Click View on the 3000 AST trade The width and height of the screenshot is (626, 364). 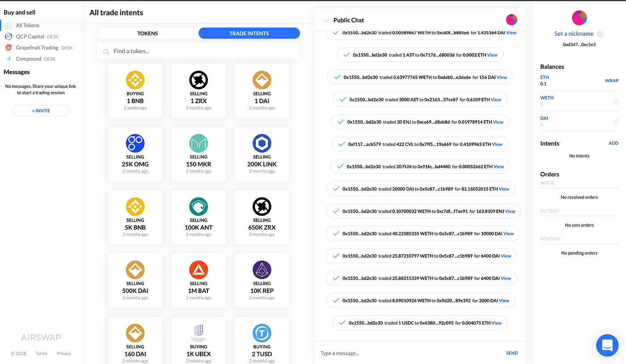point(496,100)
